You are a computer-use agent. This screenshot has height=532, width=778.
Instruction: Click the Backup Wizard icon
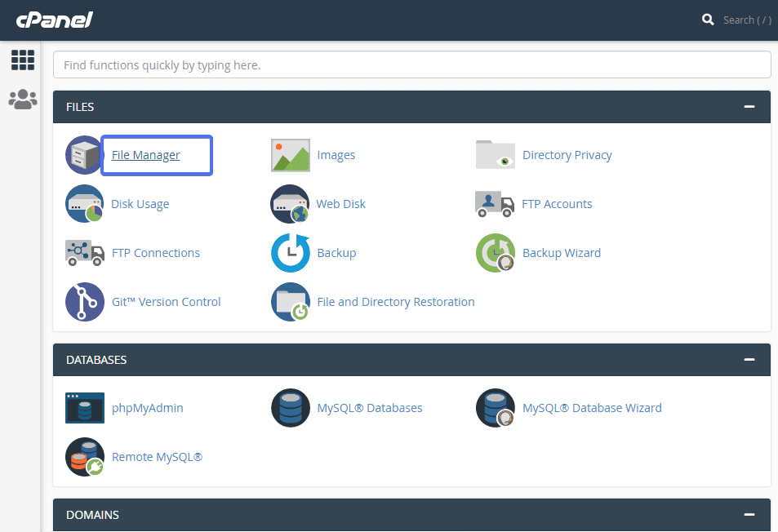click(x=496, y=253)
